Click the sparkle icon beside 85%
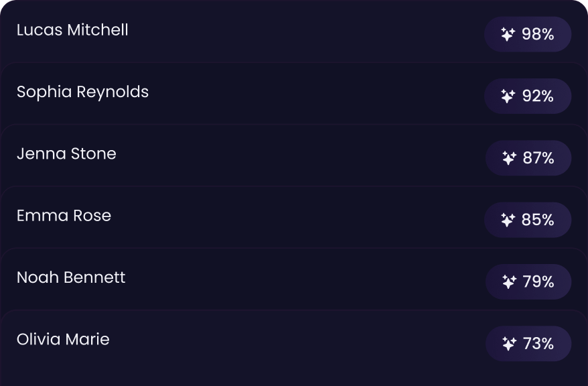 508,220
